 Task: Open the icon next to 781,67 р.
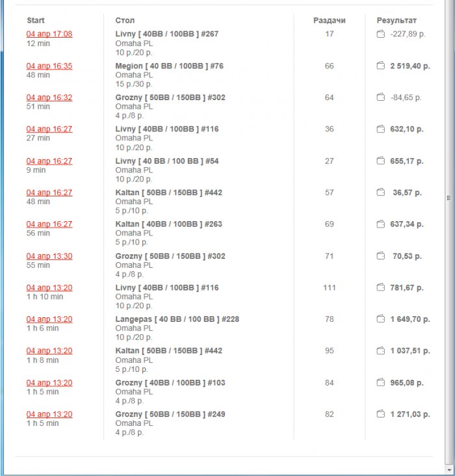tap(381, 287)
